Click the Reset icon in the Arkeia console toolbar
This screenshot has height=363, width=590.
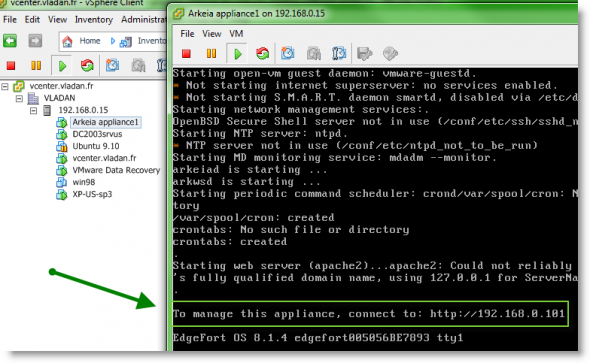(x=263, y=53)
